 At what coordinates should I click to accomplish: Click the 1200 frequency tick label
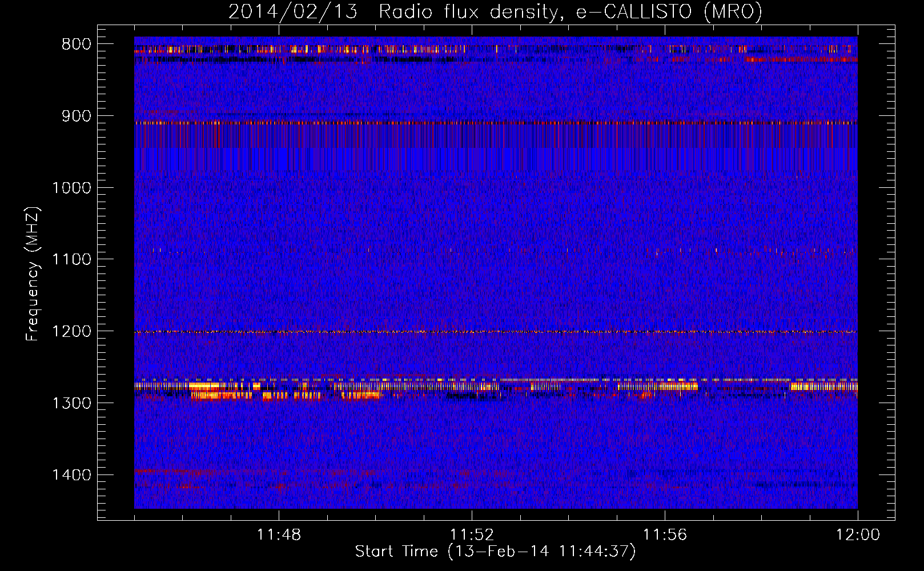pyautogui.click(x=71, y=331)
